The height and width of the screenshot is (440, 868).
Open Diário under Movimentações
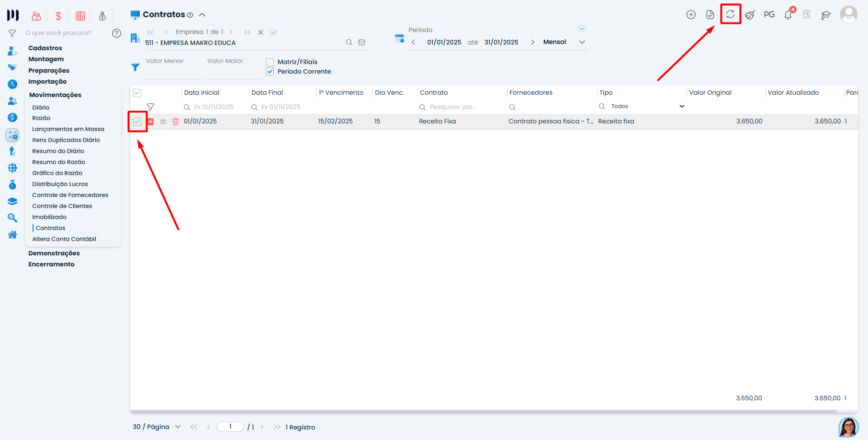click(x=41, y=108)
